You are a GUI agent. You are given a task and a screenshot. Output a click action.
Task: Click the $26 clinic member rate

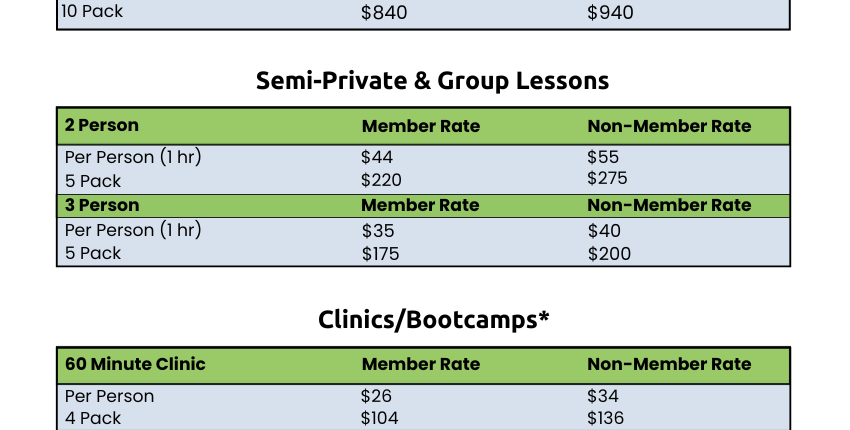coord(376,396)
